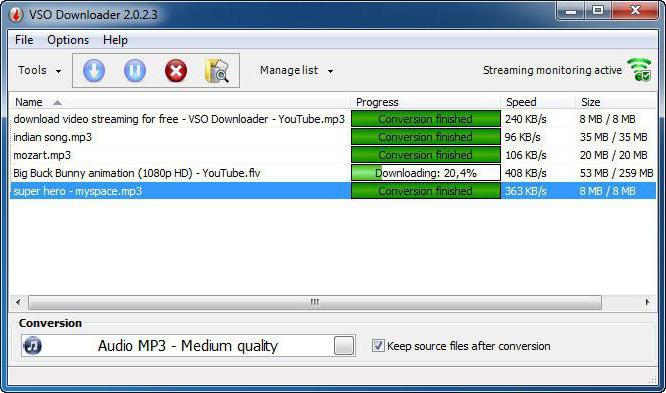Image resolution: width=666 pixels, height=393 pixels.
Task: Open the Audio MP3 conversion profile dropdown
Action: (x=344, y=345)
